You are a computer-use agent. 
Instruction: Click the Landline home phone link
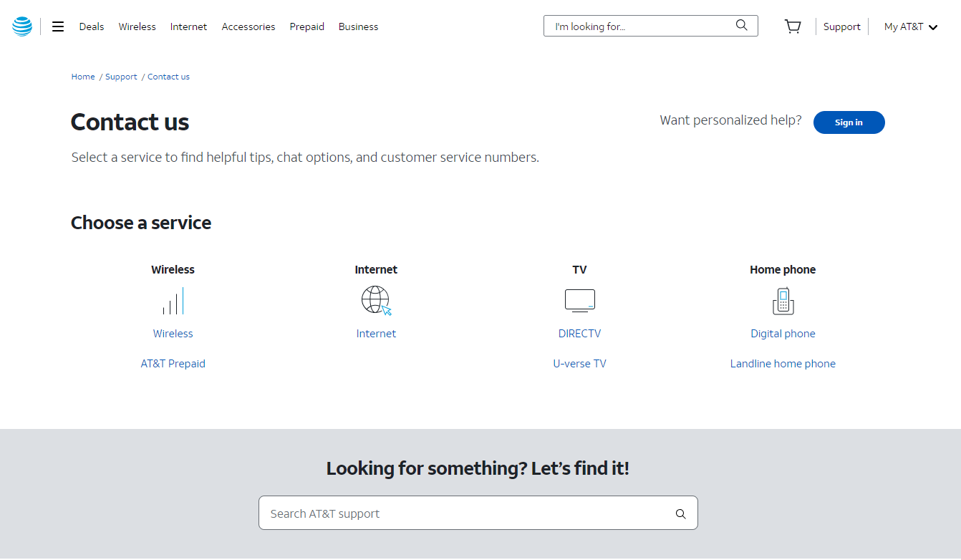click(x=783, y=363)
